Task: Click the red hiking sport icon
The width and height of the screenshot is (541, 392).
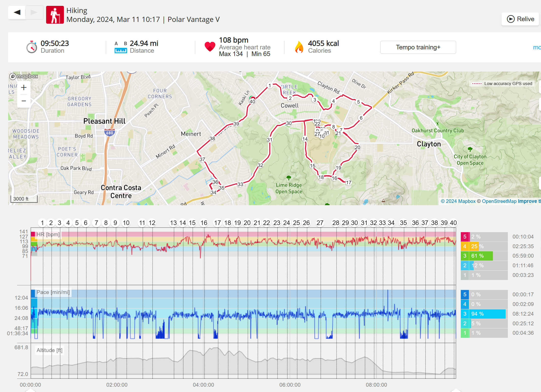Action: 55,15
